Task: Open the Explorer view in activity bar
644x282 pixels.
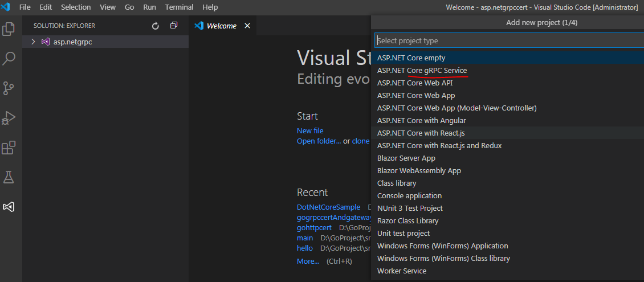Action: (9, 29)
